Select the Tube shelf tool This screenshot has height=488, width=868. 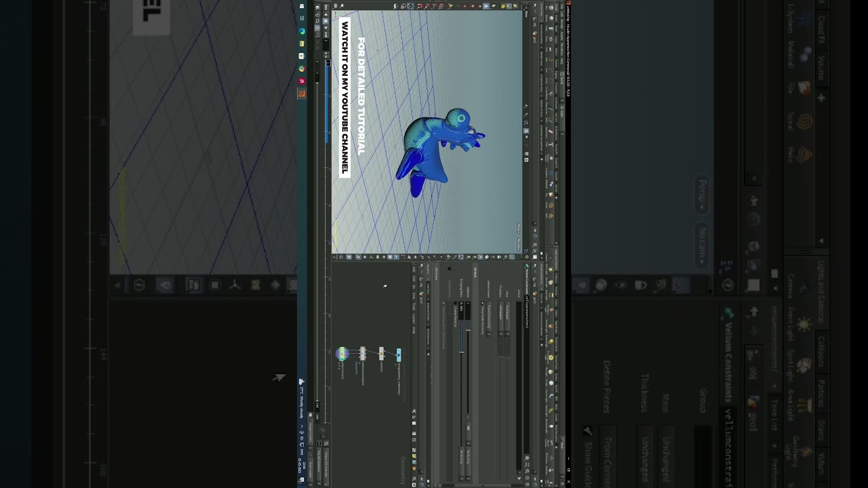point(551,28)
